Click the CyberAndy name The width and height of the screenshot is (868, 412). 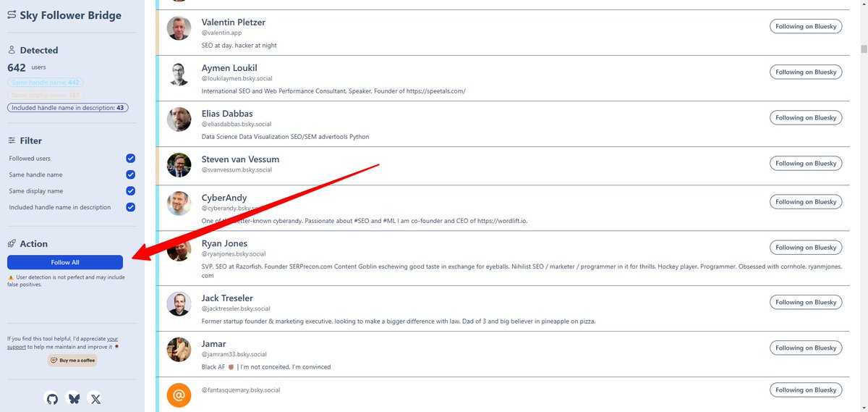[224, 198]
